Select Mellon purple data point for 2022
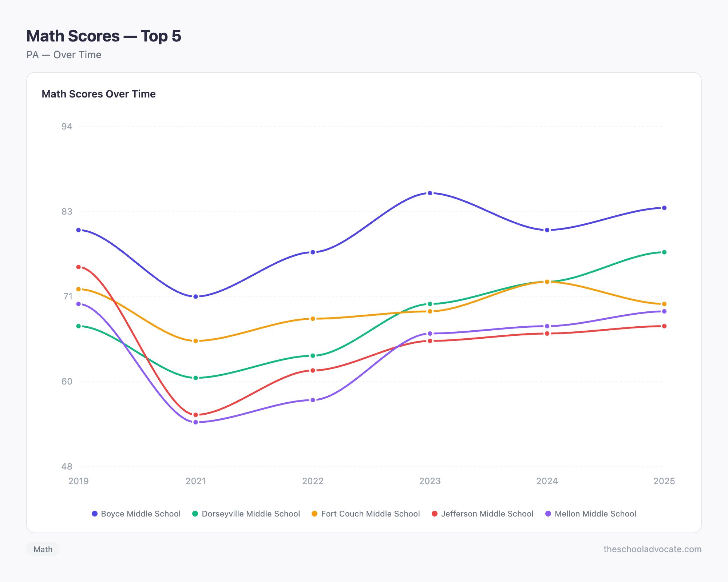728x582 pixels. click(313, 400)
